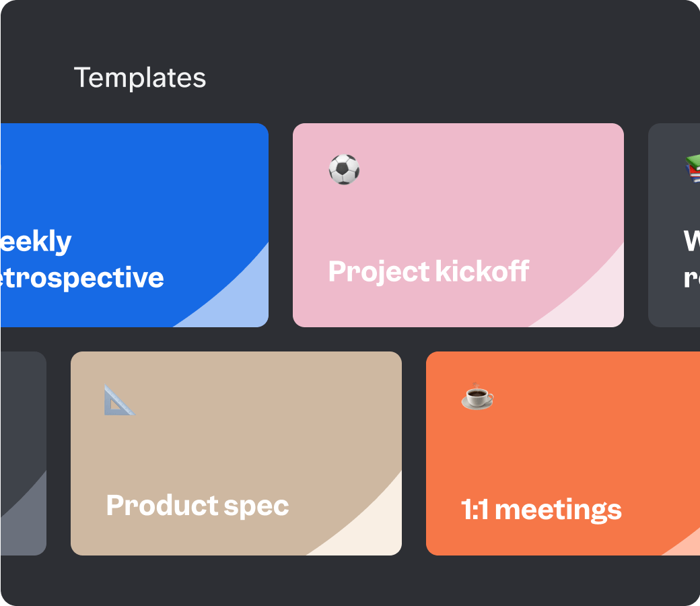
Task: Click the emoji region on the orange meetings card
Action: pos(476,397)
